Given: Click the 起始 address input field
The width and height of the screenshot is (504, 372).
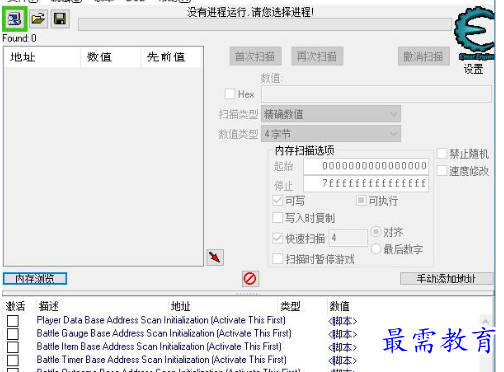Looking at the screenshot, I should point(366,166).
